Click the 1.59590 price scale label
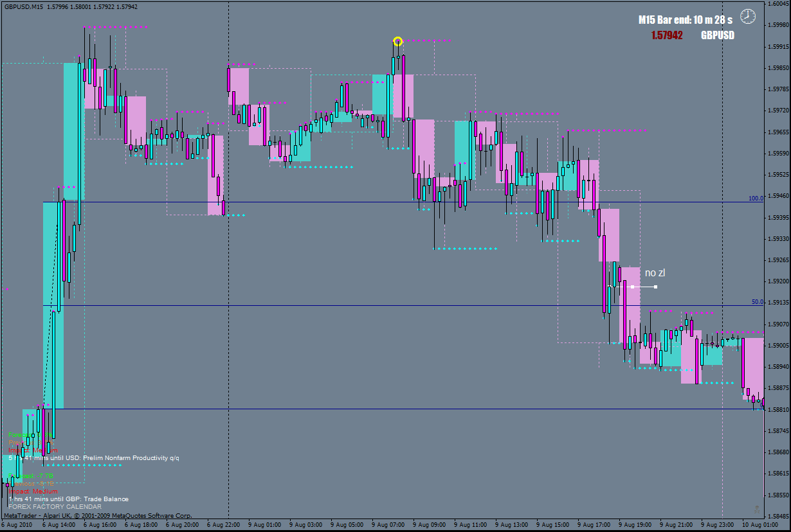 click(778, 153)
